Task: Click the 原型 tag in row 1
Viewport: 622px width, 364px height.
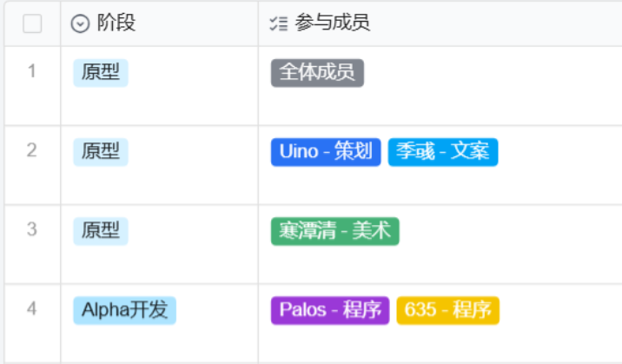Action: 101,73
